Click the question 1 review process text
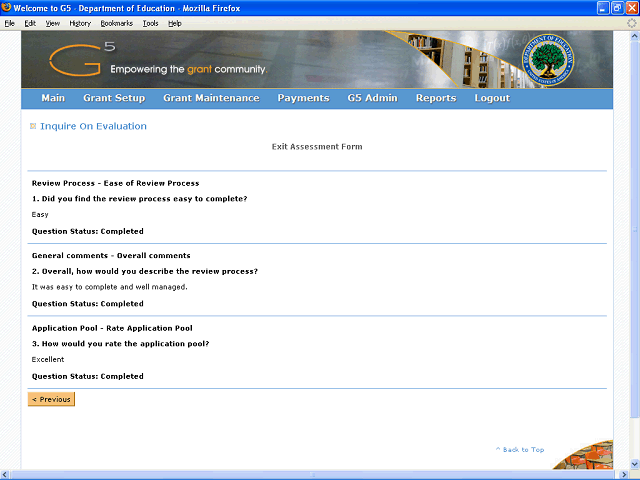The height and width of the screenshot is (480, 640). [140, 199]
